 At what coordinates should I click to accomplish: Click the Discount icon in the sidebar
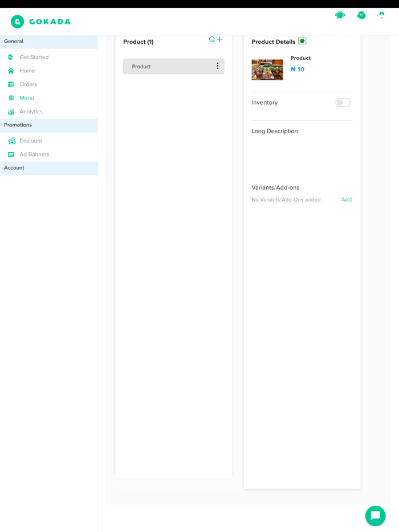point(11,141)
